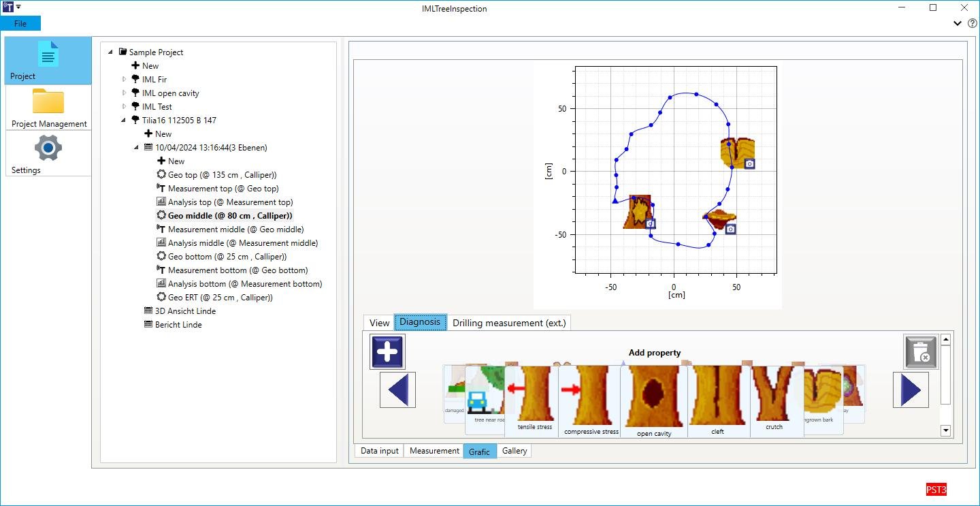Select the cleft property icon
The image size is (980, 506).
pos(719,401)
